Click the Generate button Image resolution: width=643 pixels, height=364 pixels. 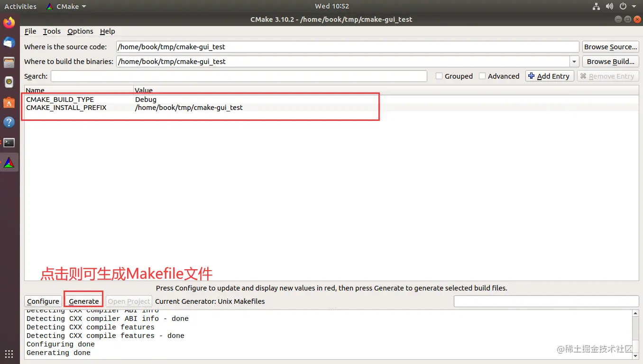click(x=84, y=301)
